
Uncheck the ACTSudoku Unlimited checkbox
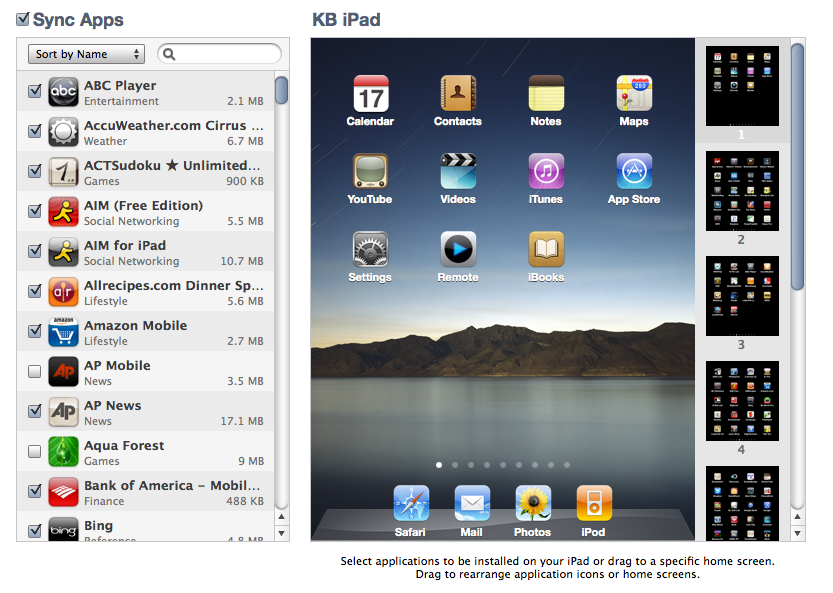click(35, 171)
